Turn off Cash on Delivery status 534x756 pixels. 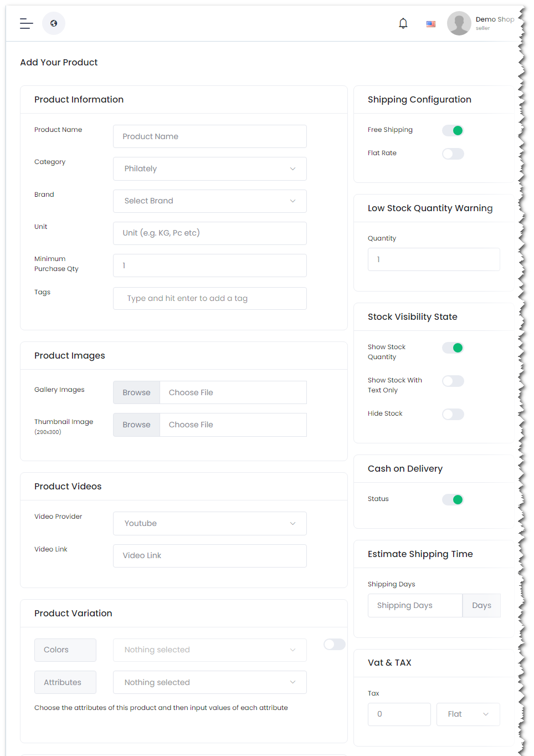(453, 499)
